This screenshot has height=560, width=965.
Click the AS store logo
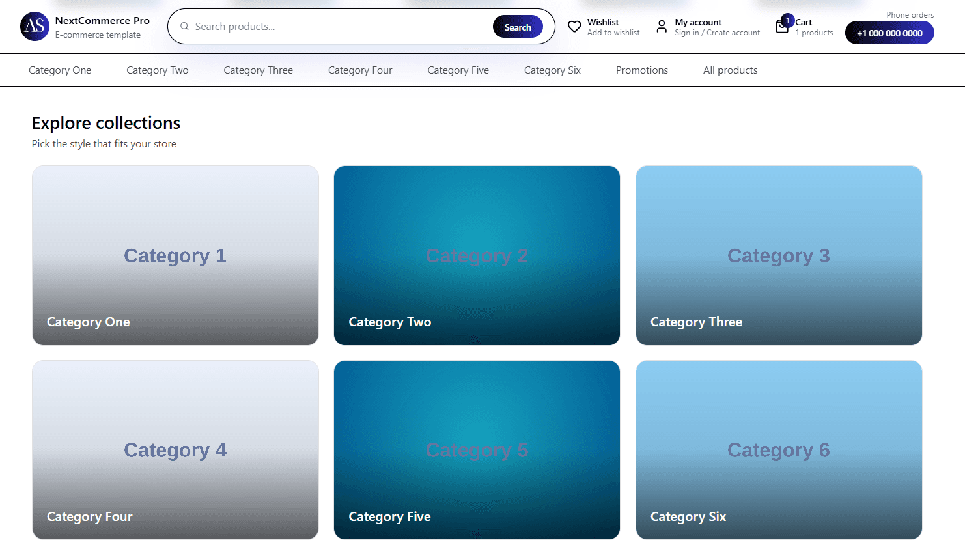pyautogui.click(x=35, y=26)
